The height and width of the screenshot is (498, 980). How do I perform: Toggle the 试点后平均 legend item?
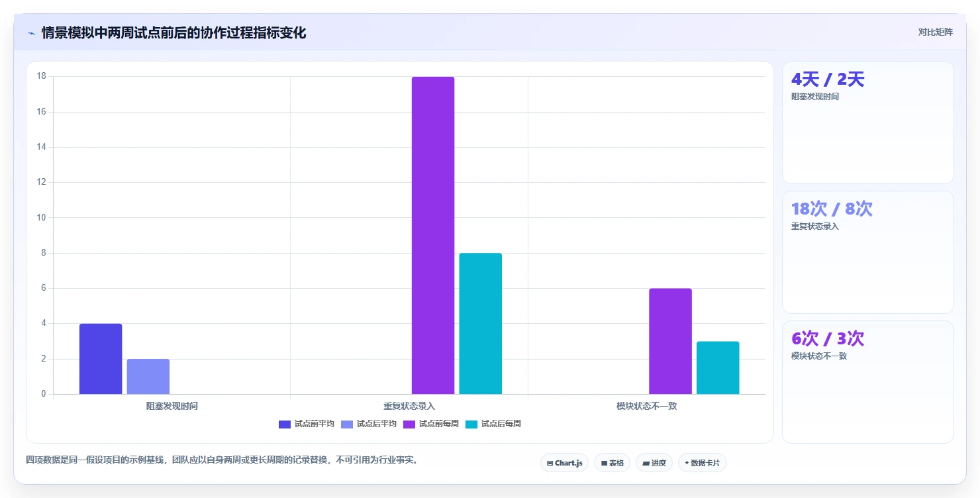[369, 424]
